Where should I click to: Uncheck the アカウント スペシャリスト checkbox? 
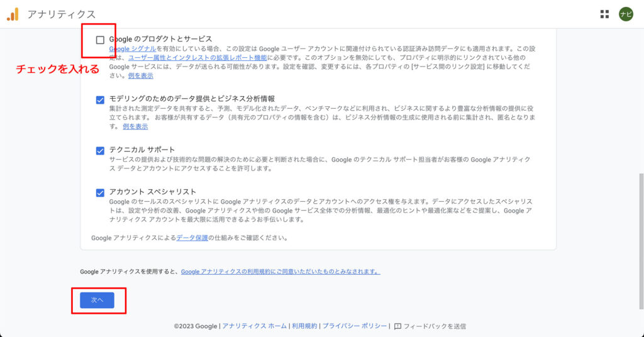pyautogui.click(x=100, y=192)
